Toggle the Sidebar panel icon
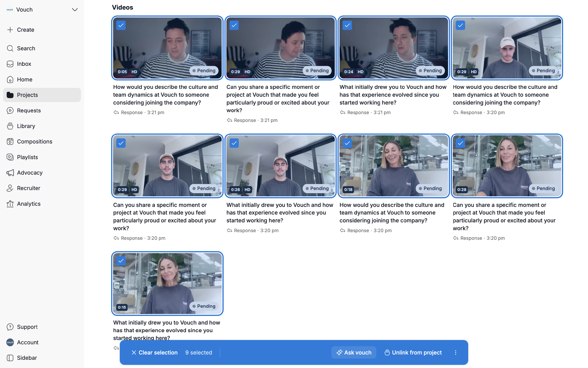The width and height of the screenshot is (588, 368). click(10, 358)
